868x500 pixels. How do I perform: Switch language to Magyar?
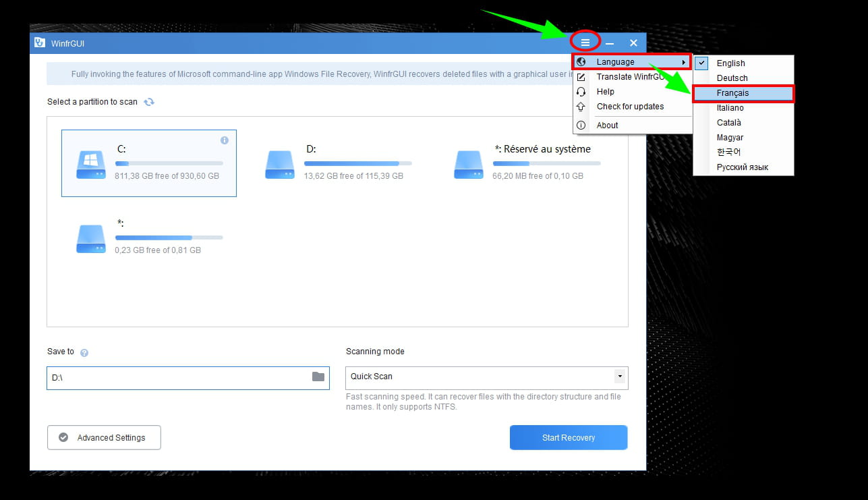pos(743,138)
